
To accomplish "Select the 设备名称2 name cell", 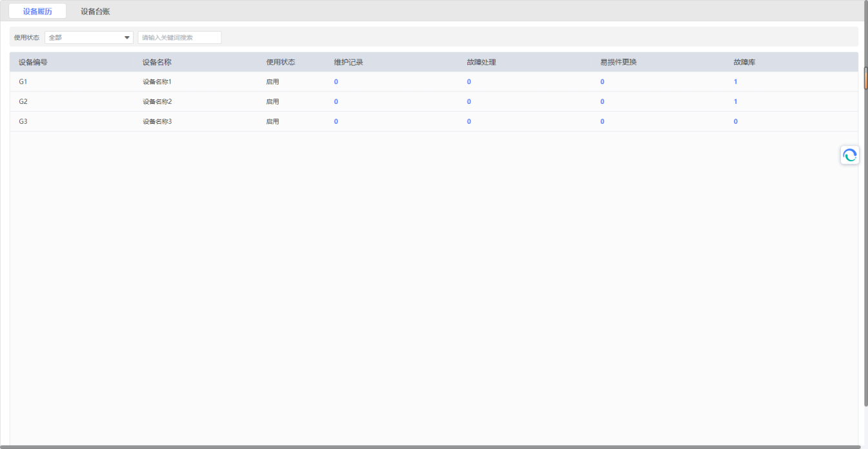I will pyautogui.click(x=157, y=102).
